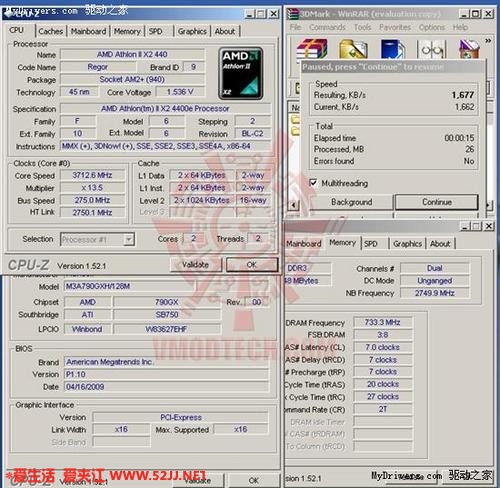Open the Graphics tab in top CPU-Z window
500x488 pixels.
(x=192, y=31)
